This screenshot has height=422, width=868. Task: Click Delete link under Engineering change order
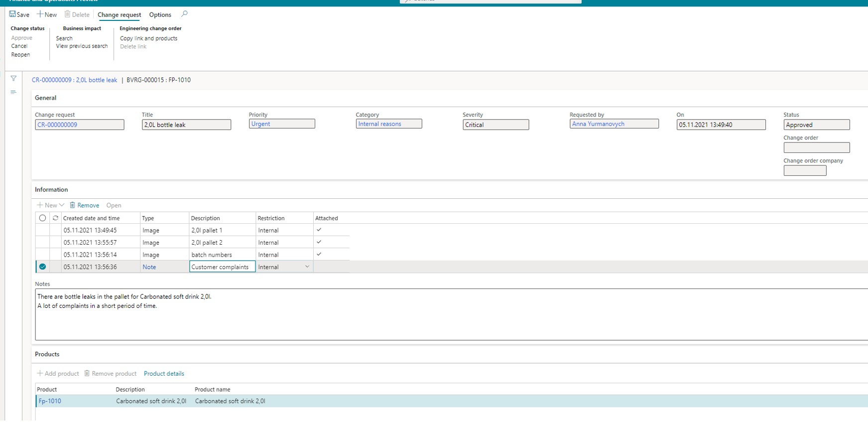click(x=133, y=46)
